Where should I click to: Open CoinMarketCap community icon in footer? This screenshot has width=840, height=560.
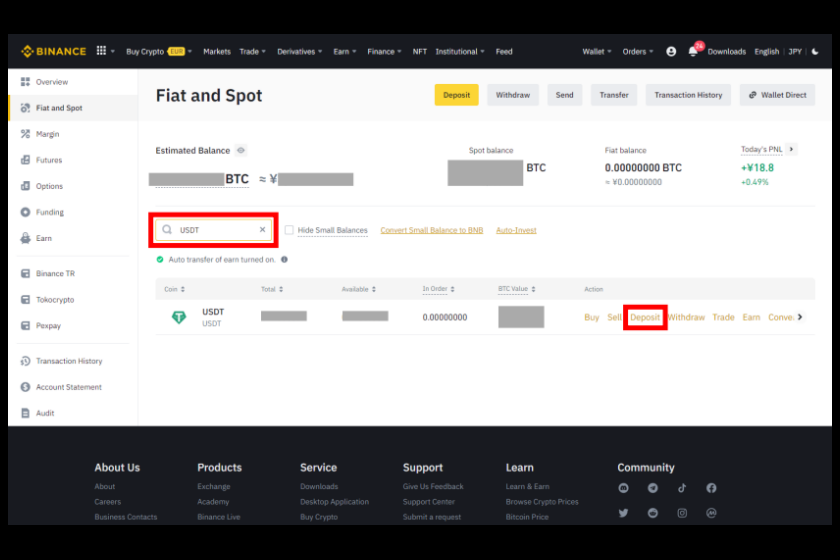tap(711, 513)
